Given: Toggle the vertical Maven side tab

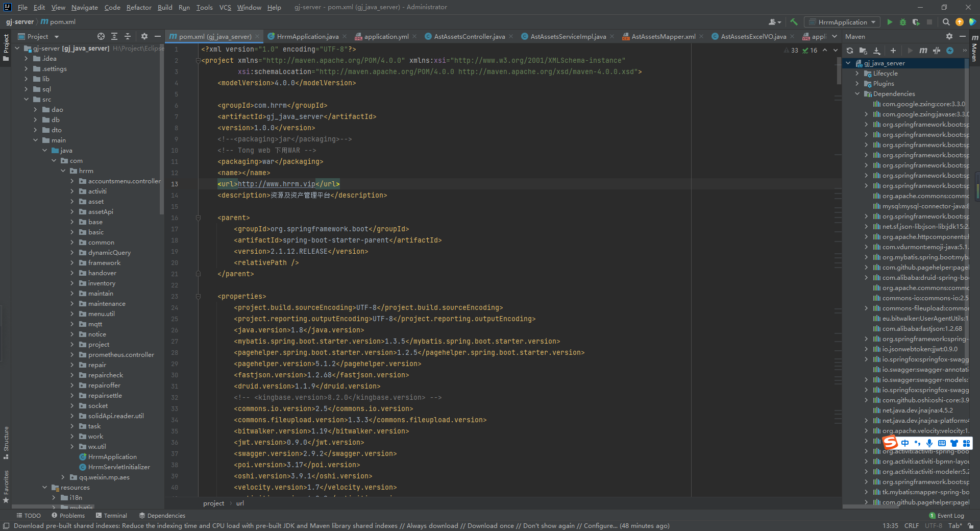Looking at the screenshot, I should [974, 48].
